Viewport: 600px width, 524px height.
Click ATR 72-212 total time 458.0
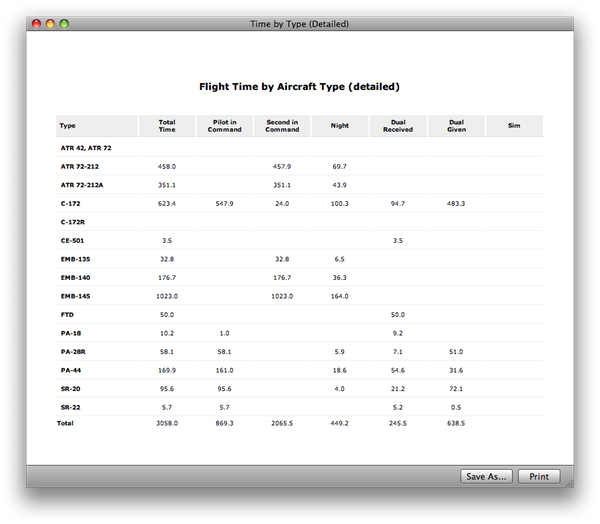click(x=167, y=167)
